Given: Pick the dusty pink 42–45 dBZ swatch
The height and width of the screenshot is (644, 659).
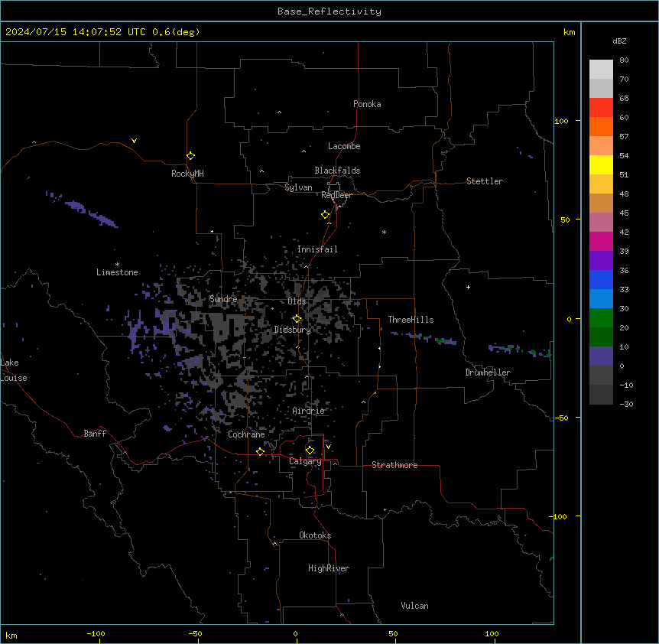Looking at the screenshot, I should tap(601, 223).
